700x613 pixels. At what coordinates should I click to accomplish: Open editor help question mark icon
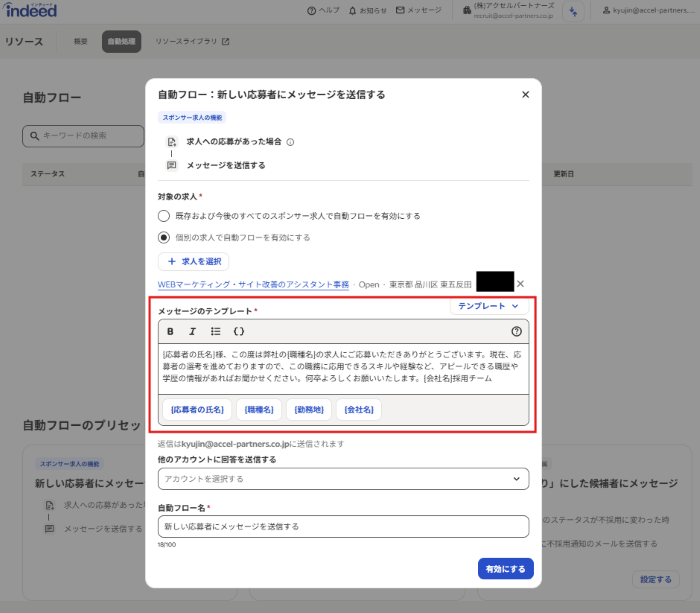coord(516,331)
